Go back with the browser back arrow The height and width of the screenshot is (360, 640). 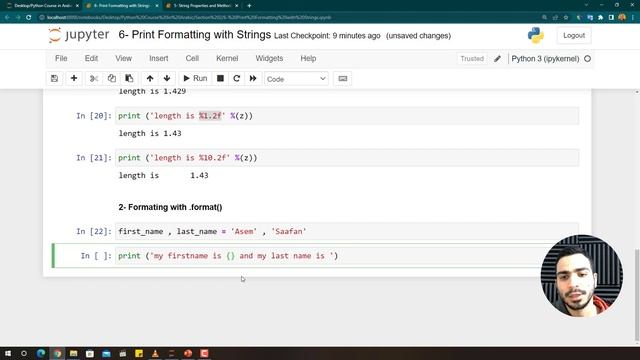(7, 18)
